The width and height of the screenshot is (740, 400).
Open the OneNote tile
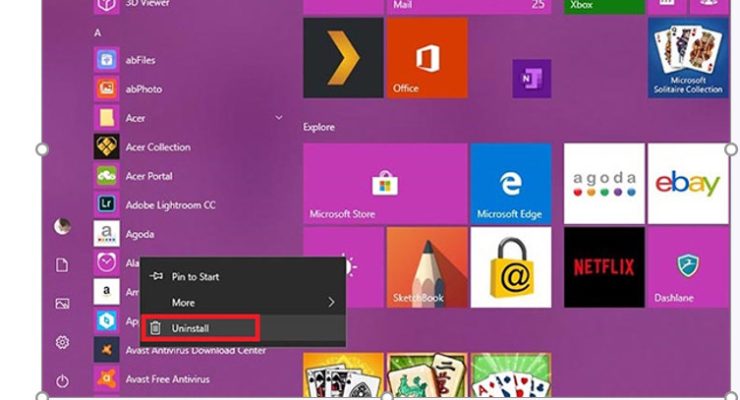(532, 78)
